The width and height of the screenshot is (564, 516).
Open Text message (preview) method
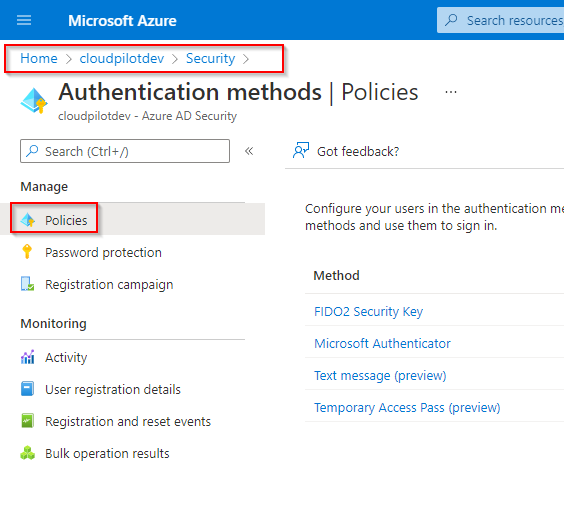pos(380,375)
